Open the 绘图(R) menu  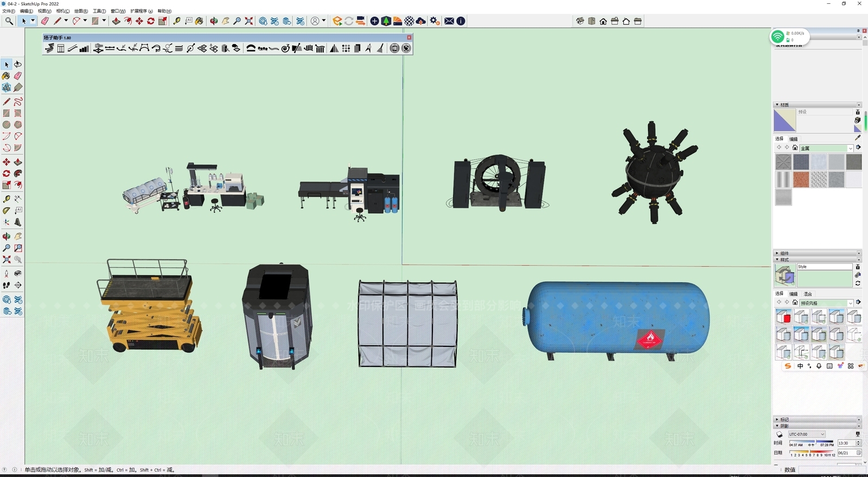click(x=81, y=11)
